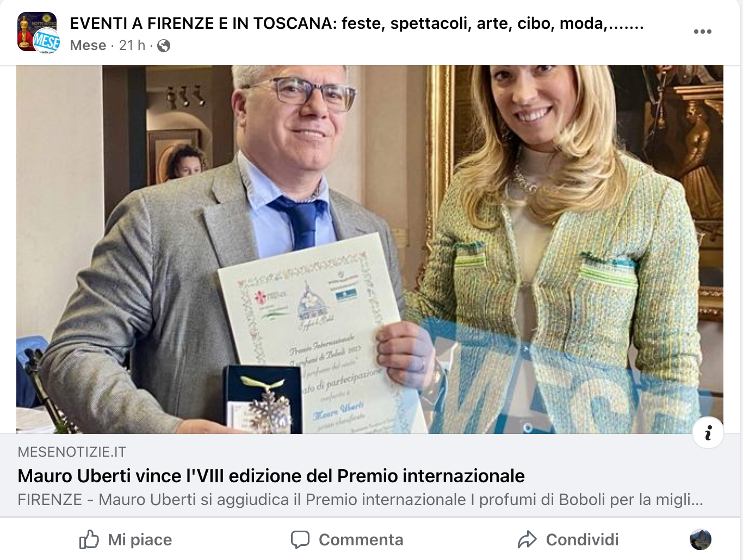
Task: Click the globe public visibility icon
Action: [x=164, y=46]
